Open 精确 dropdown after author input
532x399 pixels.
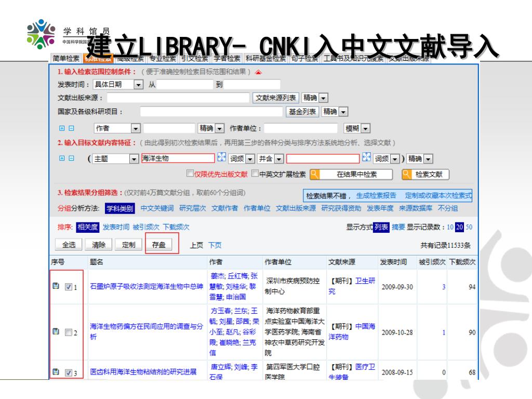(x=220, y=128)
